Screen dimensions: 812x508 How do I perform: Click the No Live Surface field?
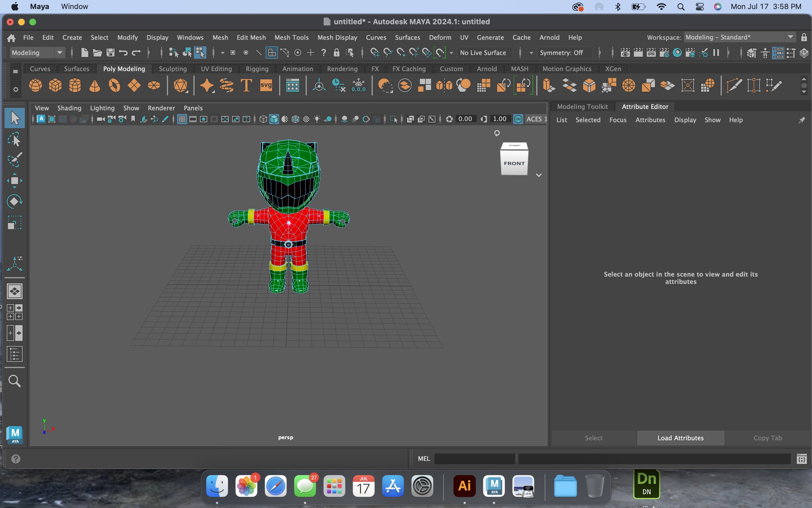(484, 52)
